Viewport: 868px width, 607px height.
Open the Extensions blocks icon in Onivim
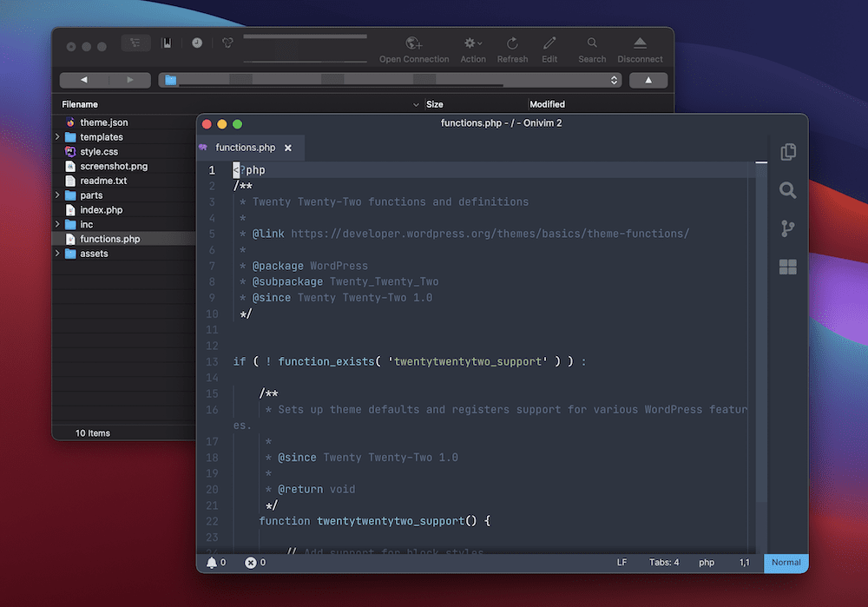pyautogui.click(x=788, y=267)
